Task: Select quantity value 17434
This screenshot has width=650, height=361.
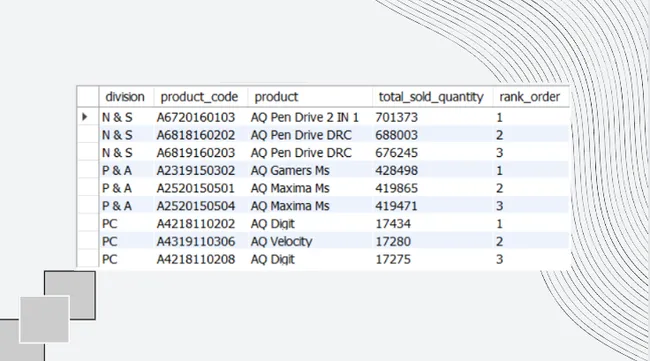Action: [393, 224]
